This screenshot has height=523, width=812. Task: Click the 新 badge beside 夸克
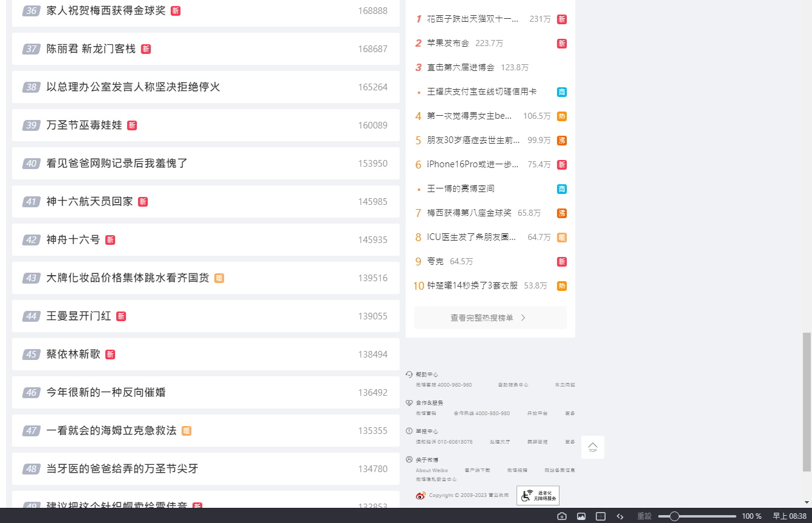[562, 262]
